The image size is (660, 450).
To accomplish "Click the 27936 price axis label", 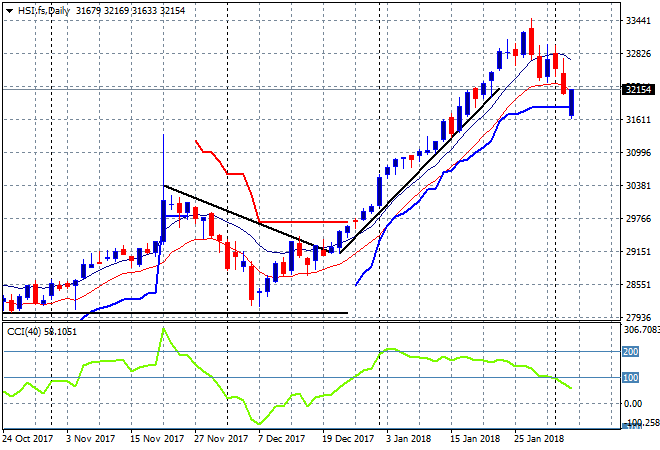I will (x=638, y=317).
